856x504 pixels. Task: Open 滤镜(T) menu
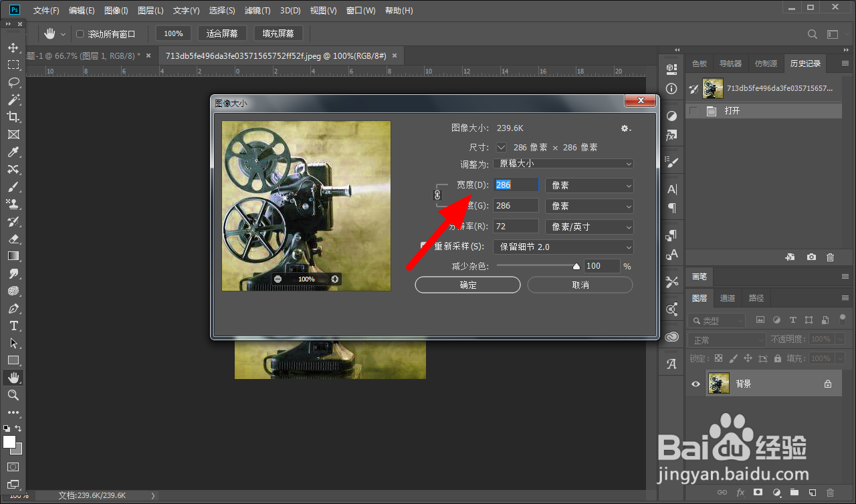[x=257, y=11]
